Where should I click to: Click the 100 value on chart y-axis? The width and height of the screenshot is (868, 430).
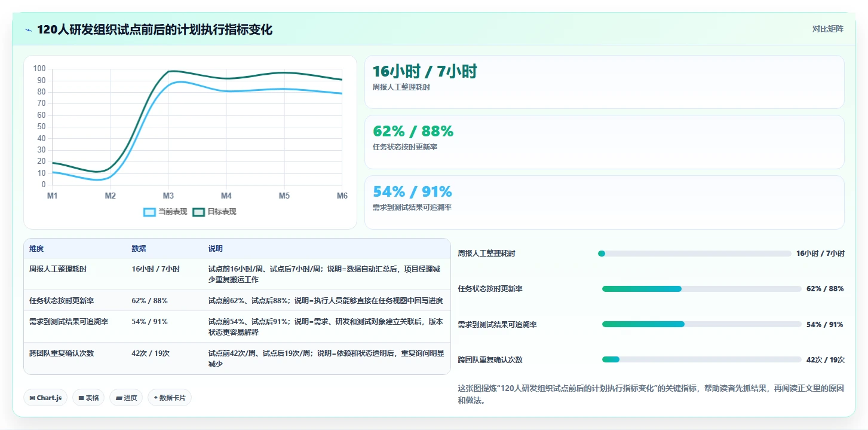(x=39, y=69)
